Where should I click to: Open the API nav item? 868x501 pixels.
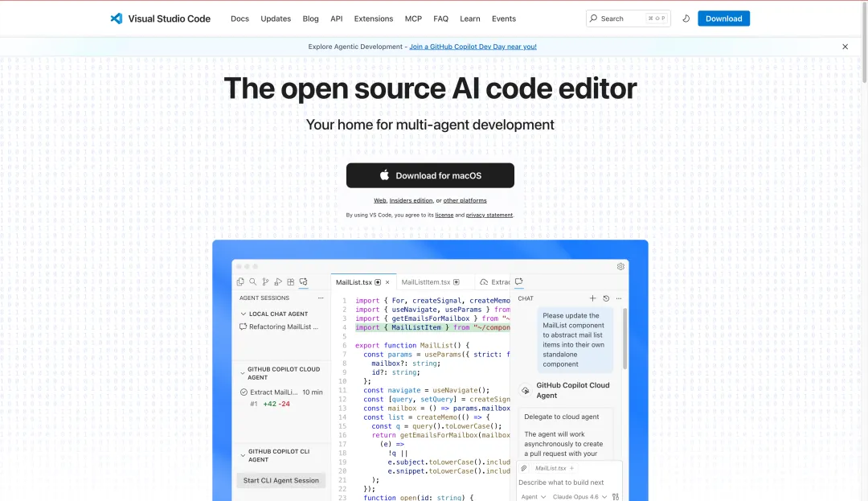click(x=337, y=18)
